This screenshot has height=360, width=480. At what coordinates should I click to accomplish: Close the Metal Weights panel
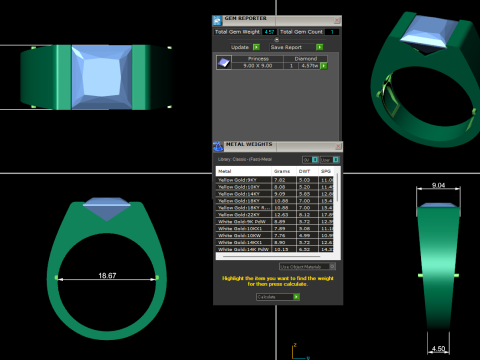[338, 146]
